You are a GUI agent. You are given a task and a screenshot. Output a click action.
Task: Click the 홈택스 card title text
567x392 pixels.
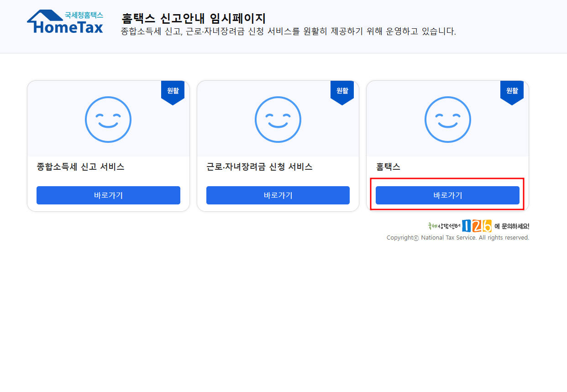click(x=388, y=167)
